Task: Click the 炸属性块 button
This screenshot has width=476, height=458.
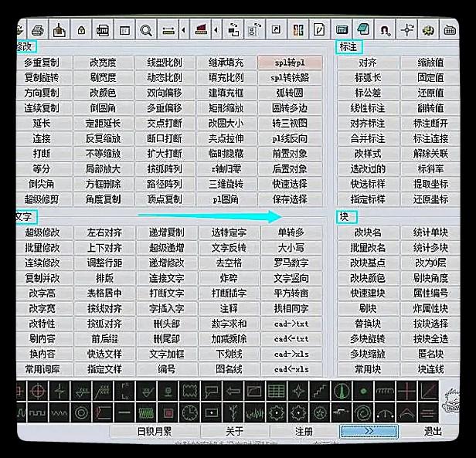Action: coord(430,308)
